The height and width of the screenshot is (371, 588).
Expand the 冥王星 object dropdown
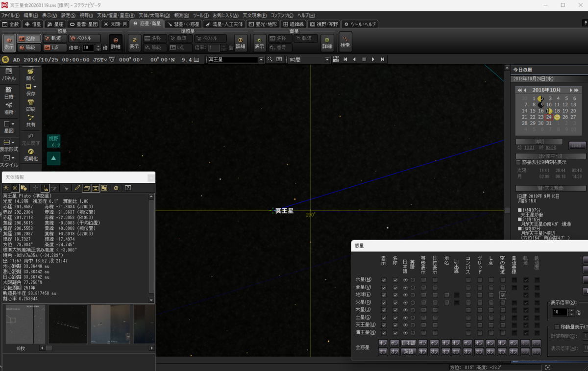pyautogui.click(x=261, y=59)
